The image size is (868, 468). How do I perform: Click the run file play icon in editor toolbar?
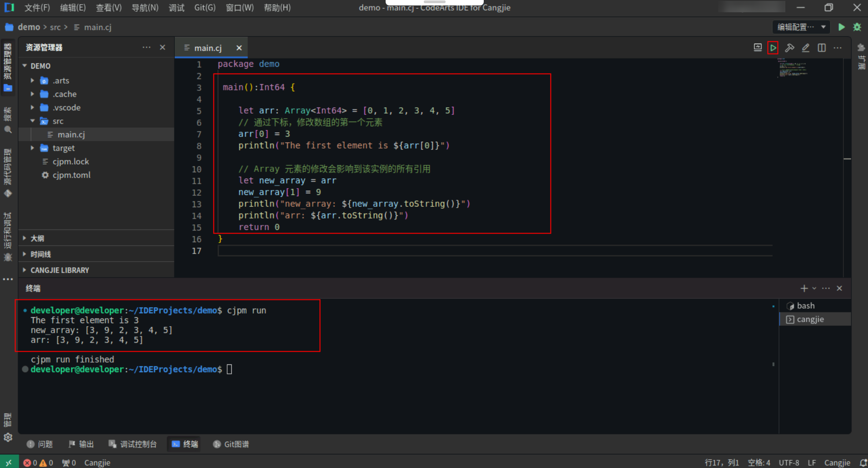coord(773,48)
